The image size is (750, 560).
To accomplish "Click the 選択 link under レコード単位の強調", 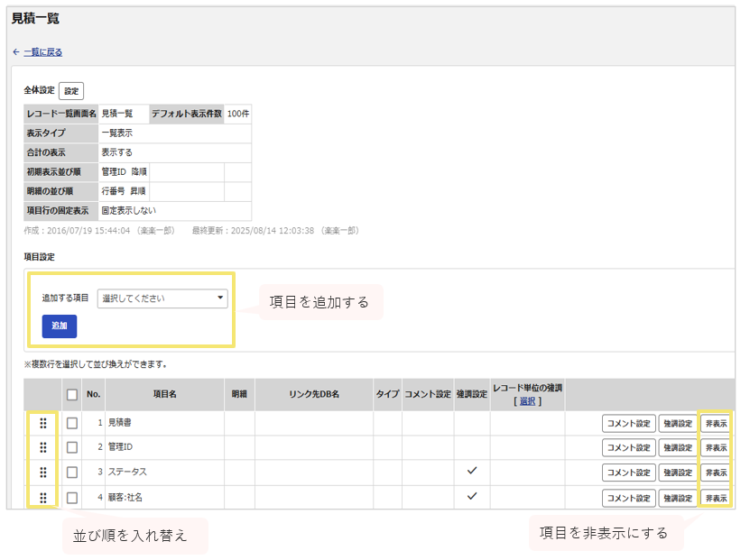I will (528, 401).
